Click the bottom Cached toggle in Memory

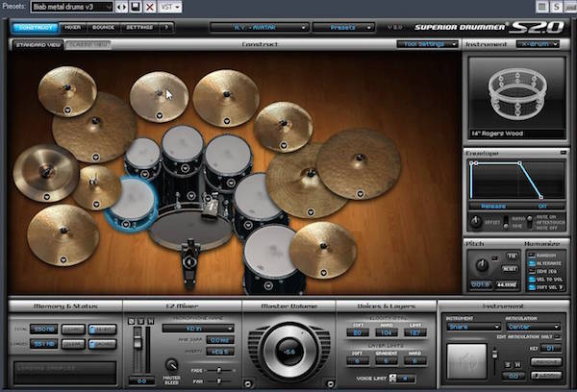point(103,344)
